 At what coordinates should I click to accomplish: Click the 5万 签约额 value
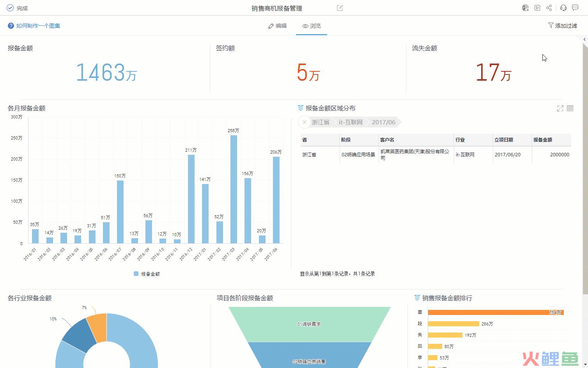pos(308,73)
